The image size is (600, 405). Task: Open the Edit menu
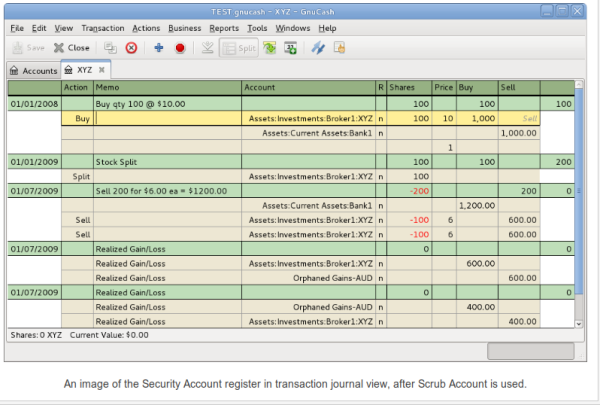39,28
